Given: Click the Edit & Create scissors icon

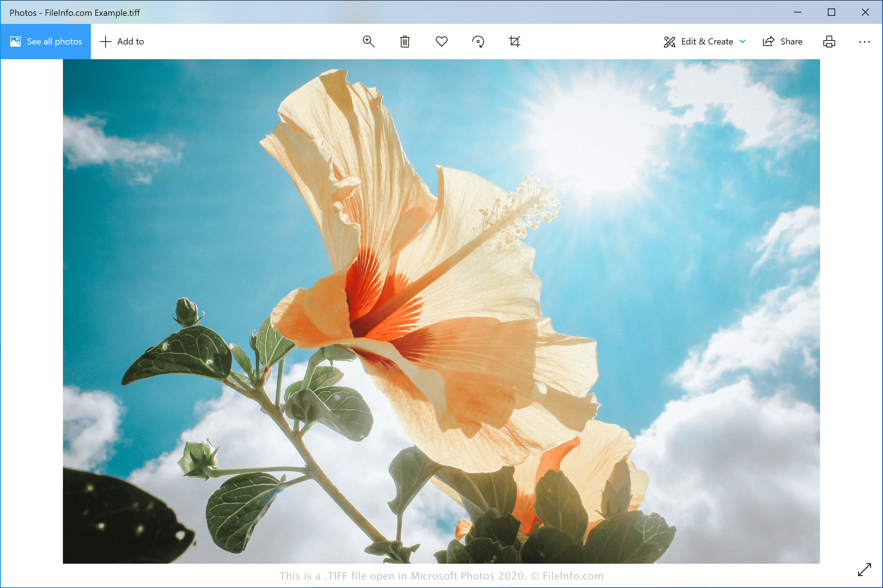Looking at the screenshot, I should click(x=669, y=41).
